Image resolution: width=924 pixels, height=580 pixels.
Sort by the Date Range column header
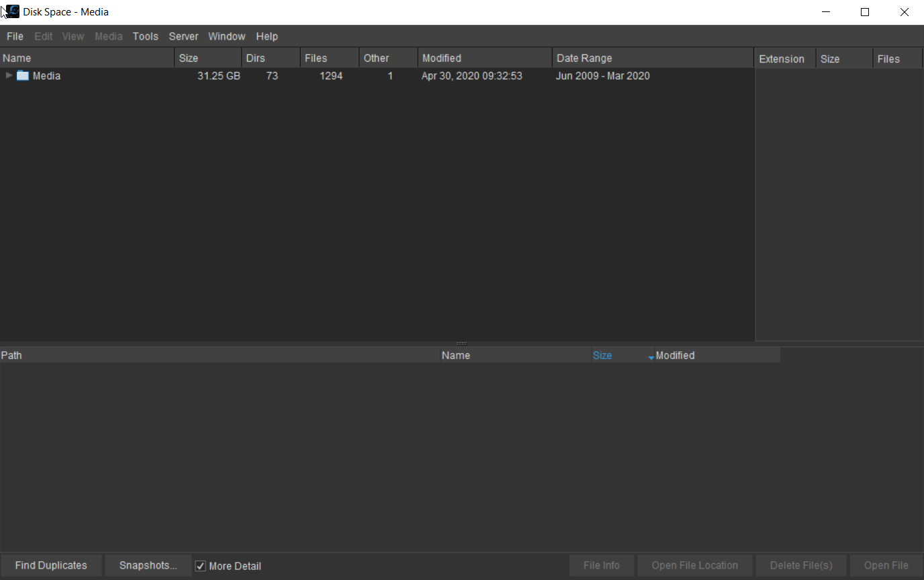tap(653, 58)
